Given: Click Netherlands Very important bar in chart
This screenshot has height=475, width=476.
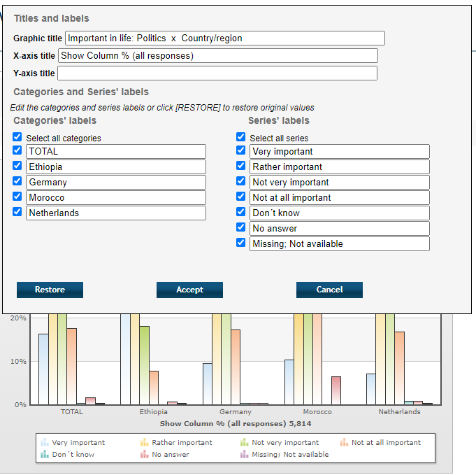Looking at the screenshot, I should point(371,389).
